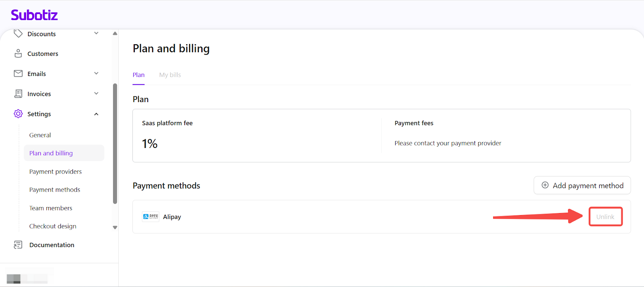
Task: Click the Emails envelope icon
Action: tap(18, 74)
